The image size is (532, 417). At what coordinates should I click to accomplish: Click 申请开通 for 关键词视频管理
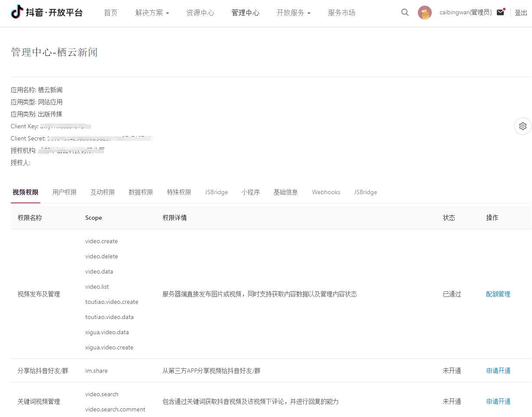point(498,401)
